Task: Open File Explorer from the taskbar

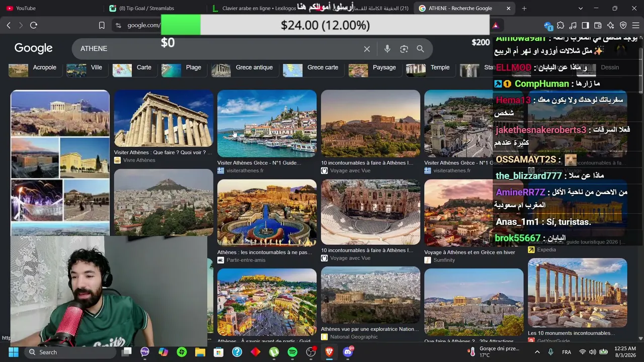Action: click(200, 352)
